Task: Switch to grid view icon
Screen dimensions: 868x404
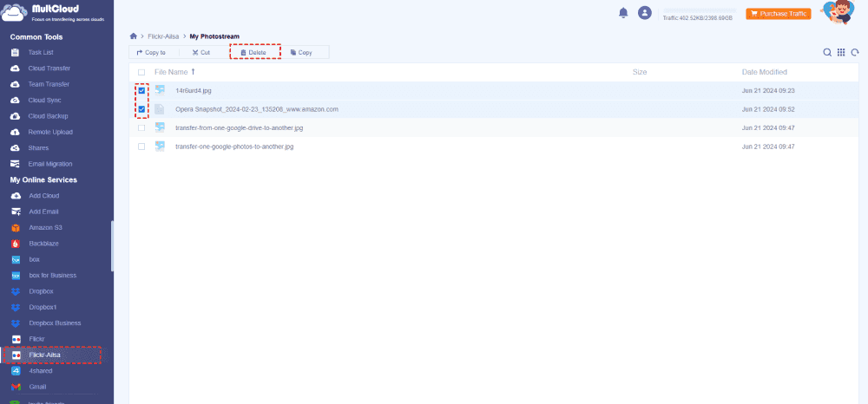Action: [x=841, y=53]
